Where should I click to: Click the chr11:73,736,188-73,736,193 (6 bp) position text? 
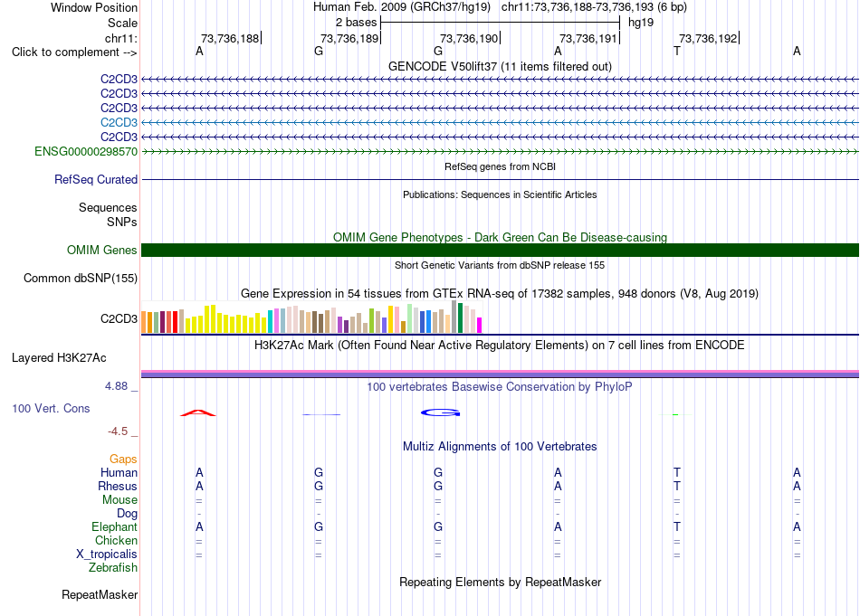pyautogui.click(x=594, y=7)
